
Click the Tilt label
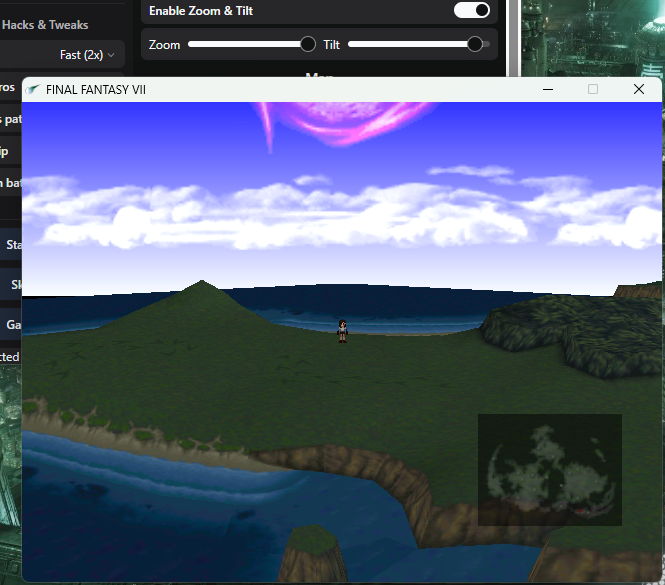[332, 45]
